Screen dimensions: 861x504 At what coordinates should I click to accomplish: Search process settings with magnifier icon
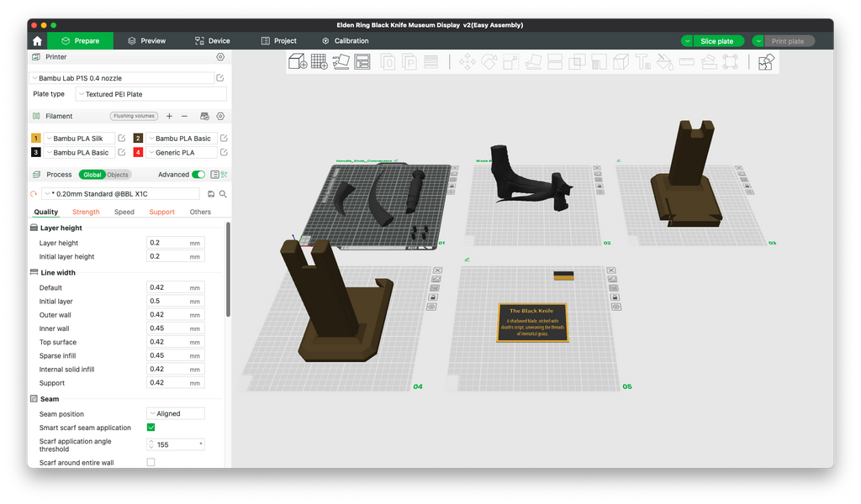pos(223,194)
